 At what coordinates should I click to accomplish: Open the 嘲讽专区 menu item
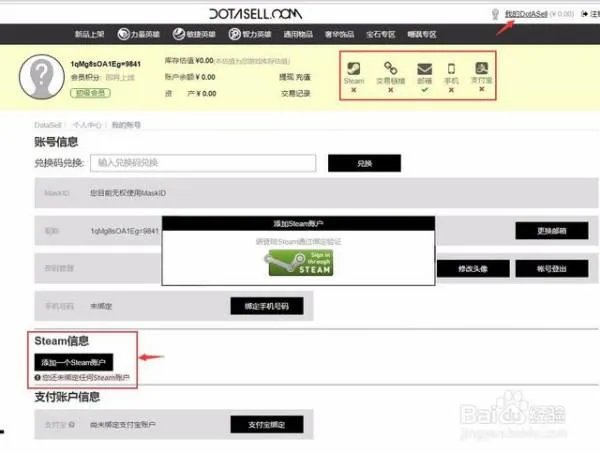click(422, 34)
